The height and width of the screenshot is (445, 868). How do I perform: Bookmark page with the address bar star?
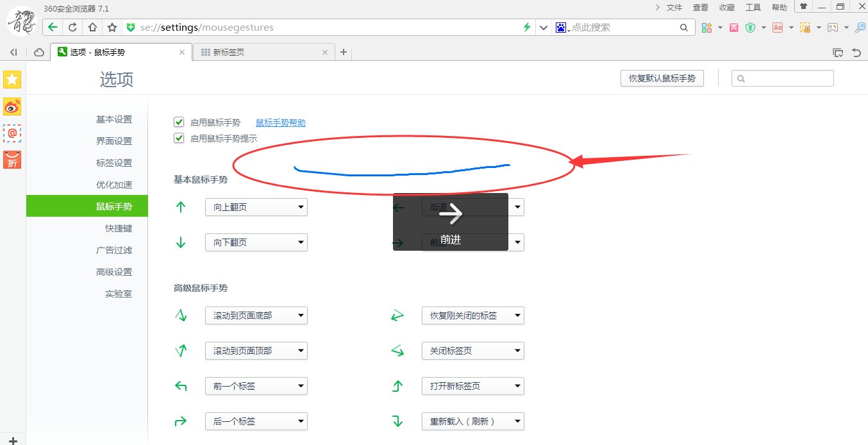[x=112, y=28]
